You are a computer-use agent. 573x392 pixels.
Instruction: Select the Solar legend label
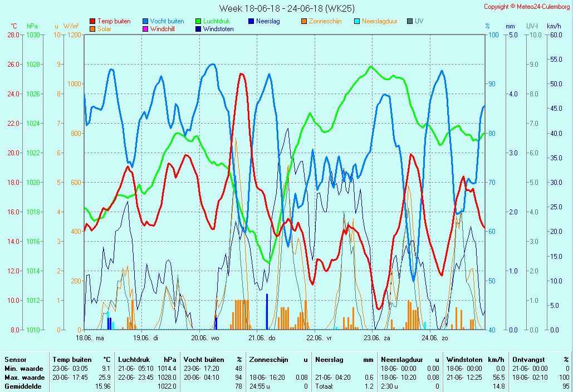tap(105, 29)
